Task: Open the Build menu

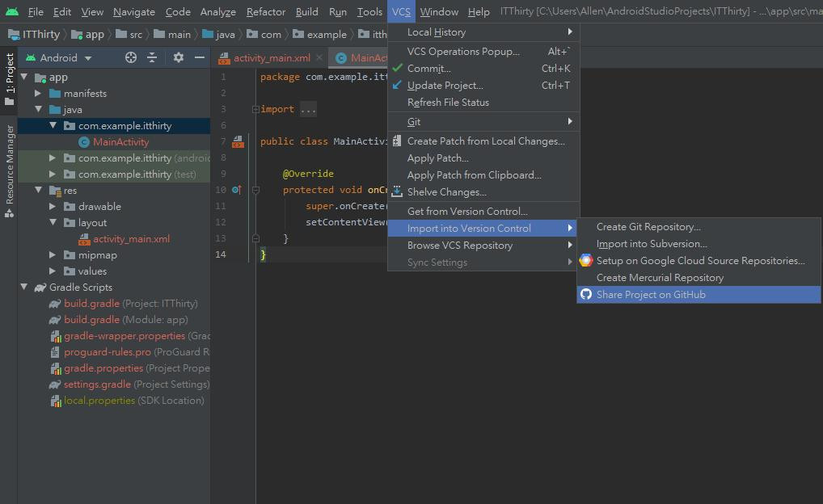Action: pyautogui.click(x=306, y=11)
